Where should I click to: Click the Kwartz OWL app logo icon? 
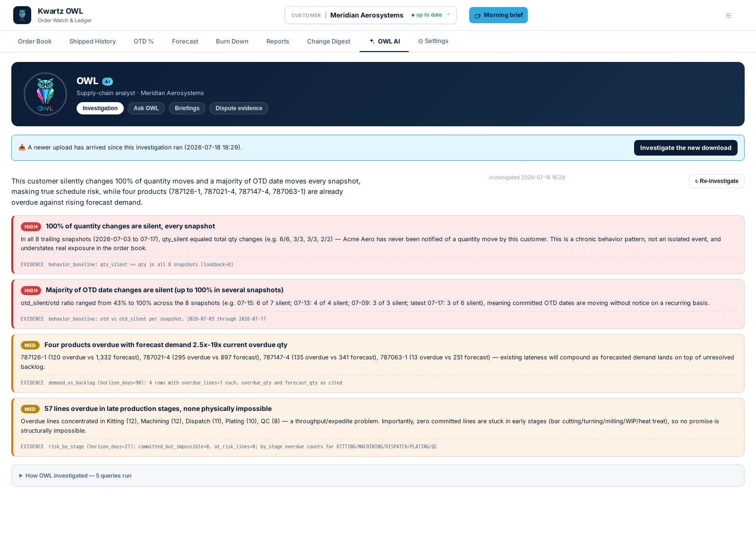[x=22, y=15]
